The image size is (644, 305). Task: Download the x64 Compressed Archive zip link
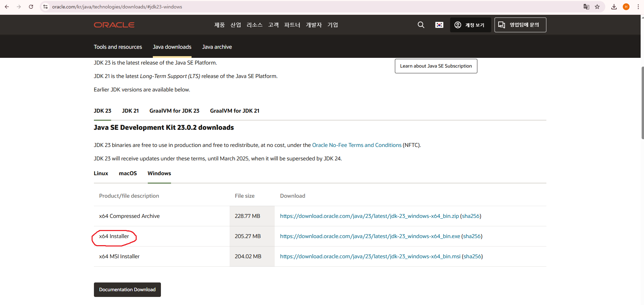coord(369,216)
